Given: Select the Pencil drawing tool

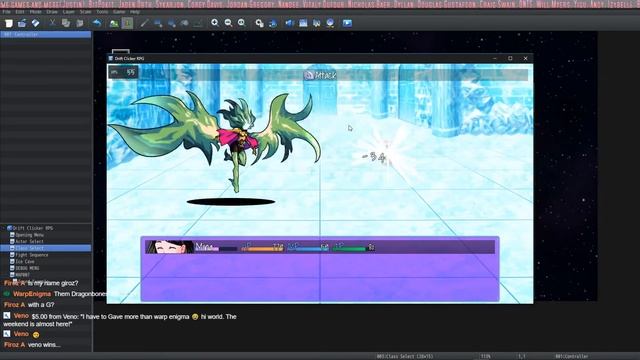Looking at the screenshot, I should (x=144, y=23).
